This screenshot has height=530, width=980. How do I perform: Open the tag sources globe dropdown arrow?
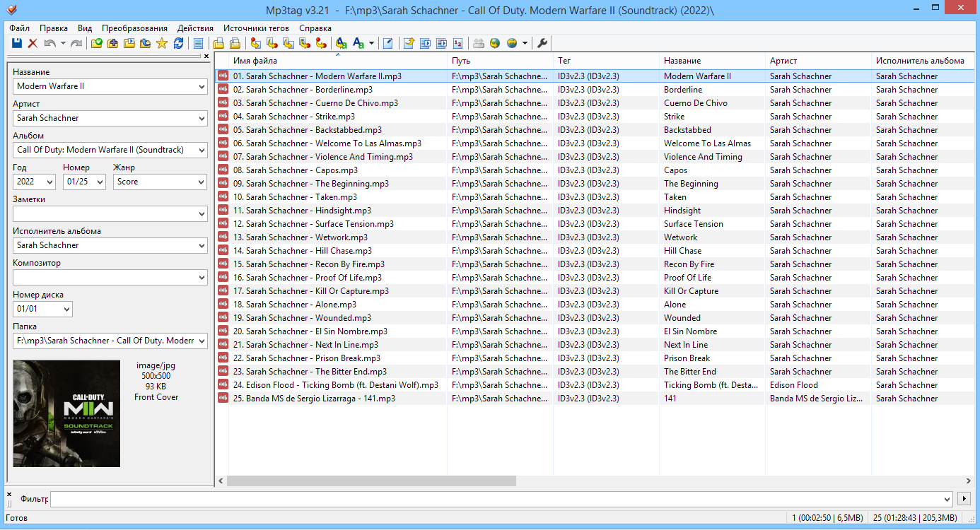tap(525, 43)
